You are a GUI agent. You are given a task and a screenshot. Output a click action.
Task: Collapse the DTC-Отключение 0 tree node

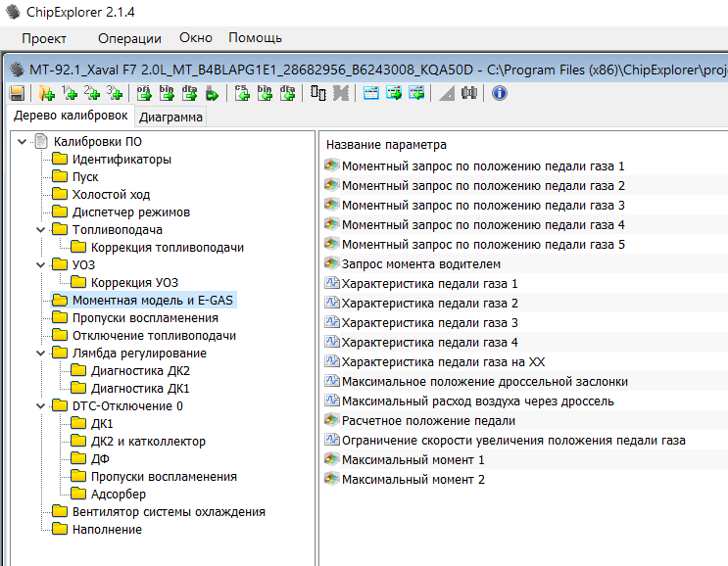(38, 406)
